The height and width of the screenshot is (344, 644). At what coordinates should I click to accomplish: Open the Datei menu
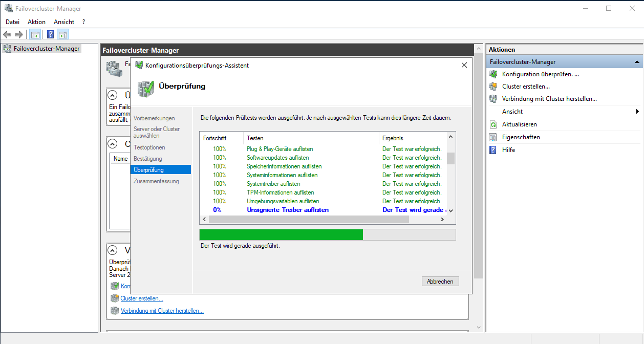pyautogui.click(x=12, y=21)
